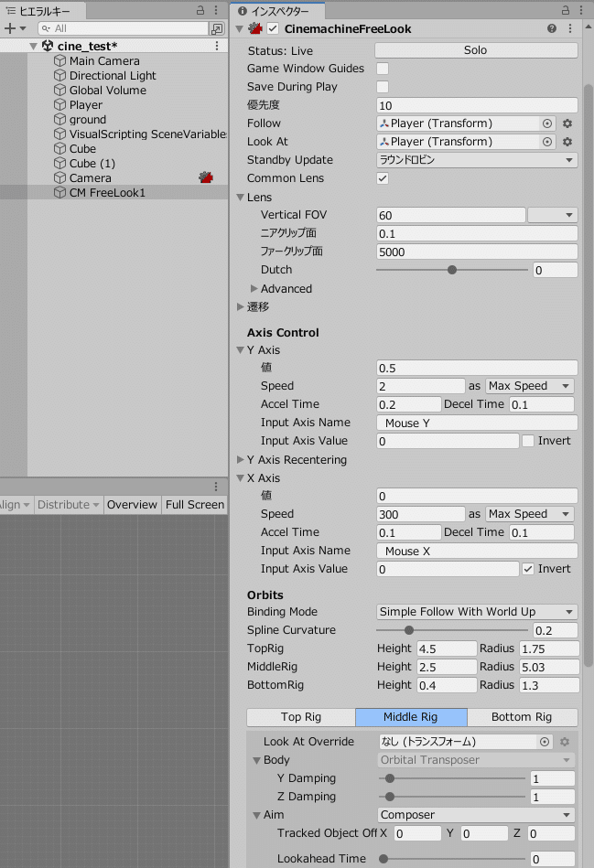Viewport: 594px width, 868px height.
Task: Open the Inspector panel kebab menu
Action: (x=580, y=10)
